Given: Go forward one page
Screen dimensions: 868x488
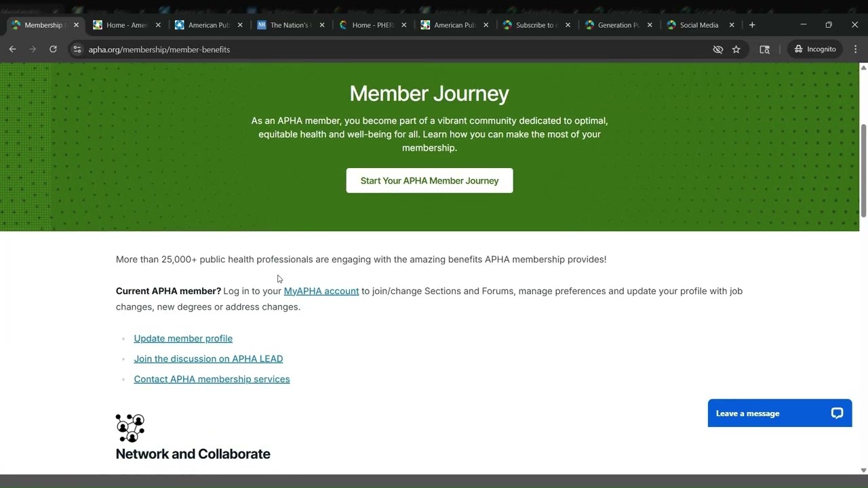Looking at the screenshot, I should (33, 49).
